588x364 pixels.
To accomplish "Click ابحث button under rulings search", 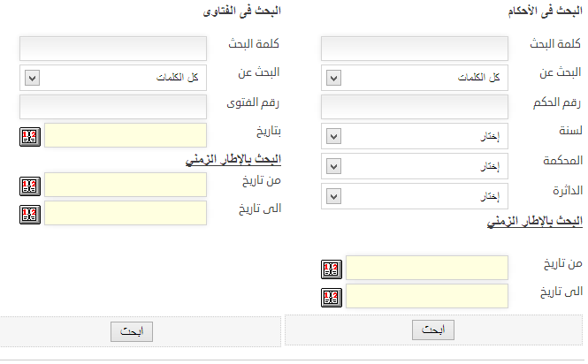I will click(433, 330).
